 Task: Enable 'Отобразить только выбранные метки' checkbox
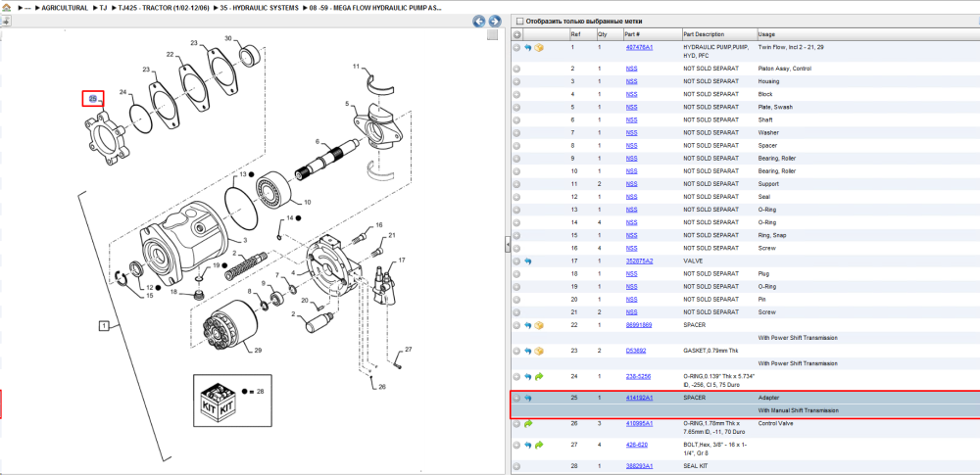pos(518,22)
